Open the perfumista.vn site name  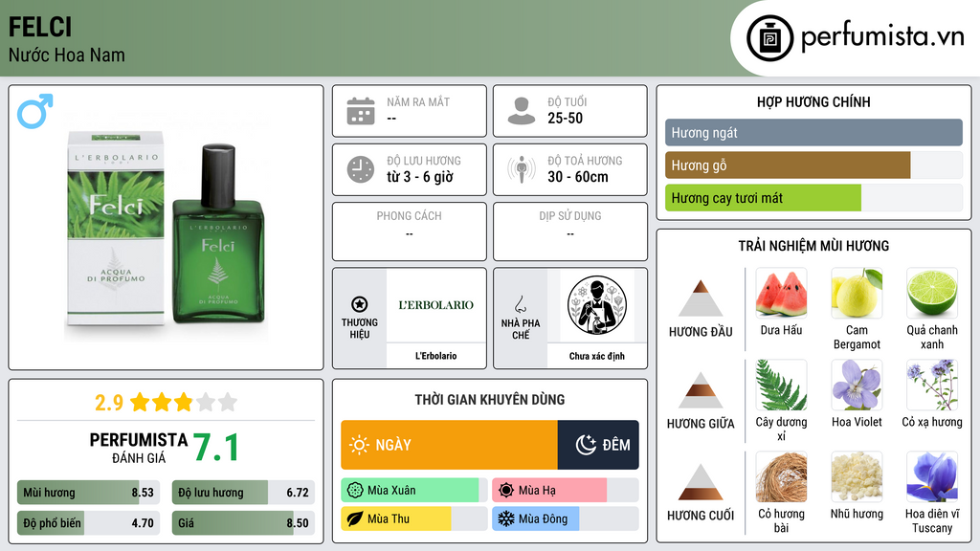coord(882,37)
